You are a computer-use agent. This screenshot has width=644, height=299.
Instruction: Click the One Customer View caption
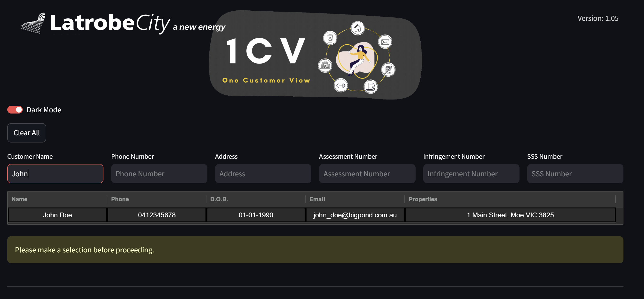(x=266, y=80)
